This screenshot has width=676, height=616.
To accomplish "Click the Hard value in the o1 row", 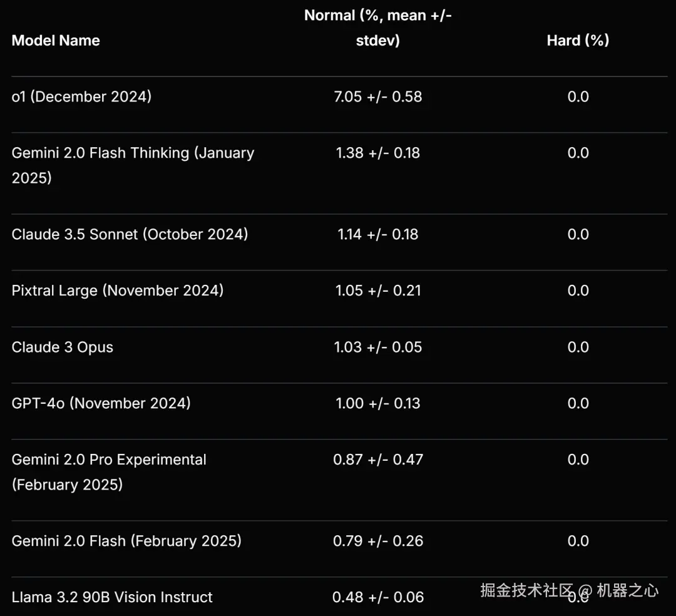I will 578,96.
